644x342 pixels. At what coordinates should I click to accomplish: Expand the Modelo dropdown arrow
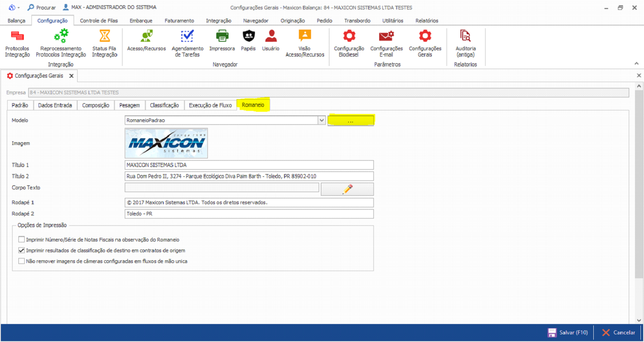point(321,120)
